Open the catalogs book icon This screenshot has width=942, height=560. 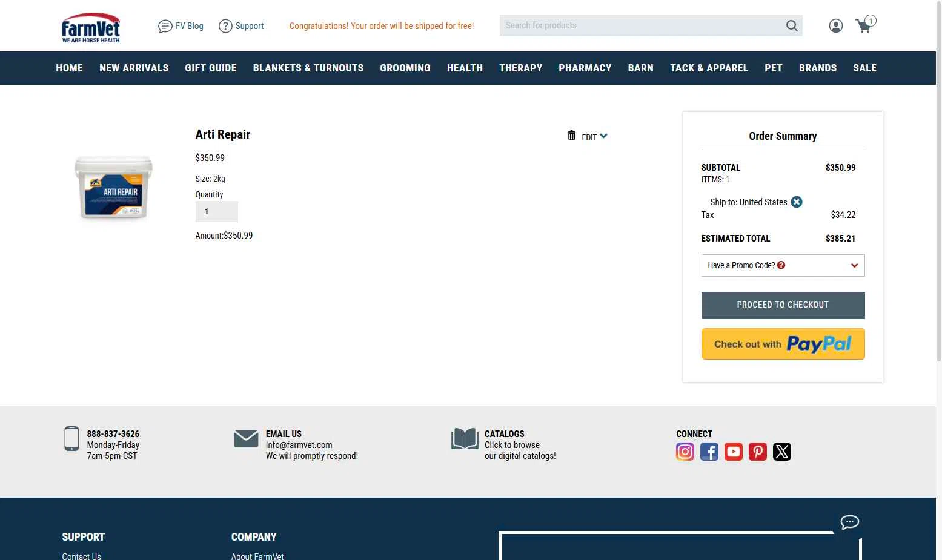point(465,439)
